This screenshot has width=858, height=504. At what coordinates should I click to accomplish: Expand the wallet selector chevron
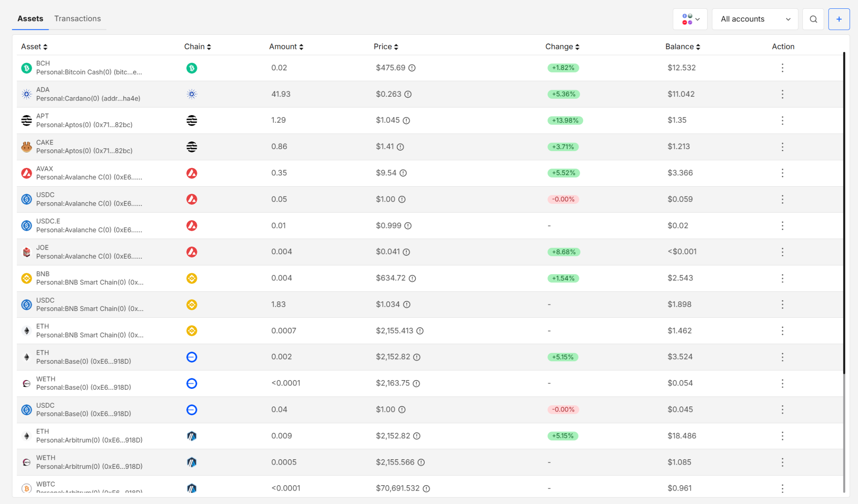pos(697,19)
